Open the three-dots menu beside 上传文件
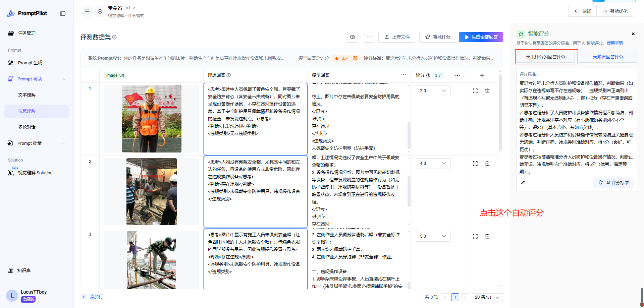This screenshot has width=644, height=308. point(369,37)
